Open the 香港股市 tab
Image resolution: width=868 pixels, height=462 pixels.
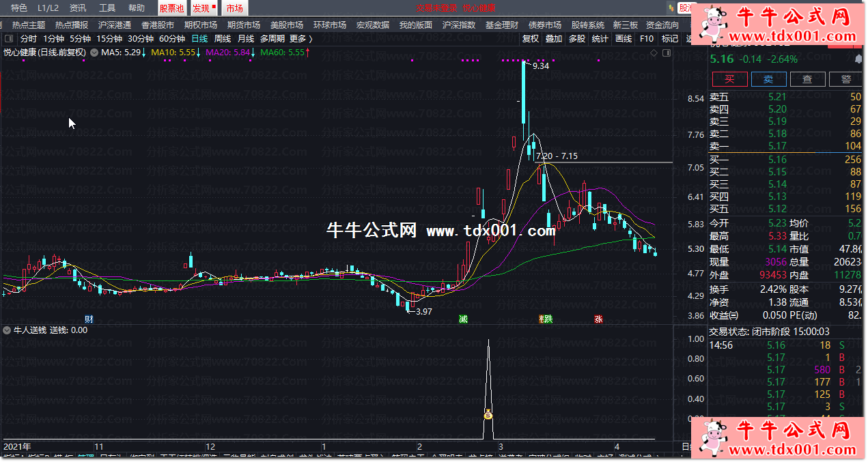[158, 25]
